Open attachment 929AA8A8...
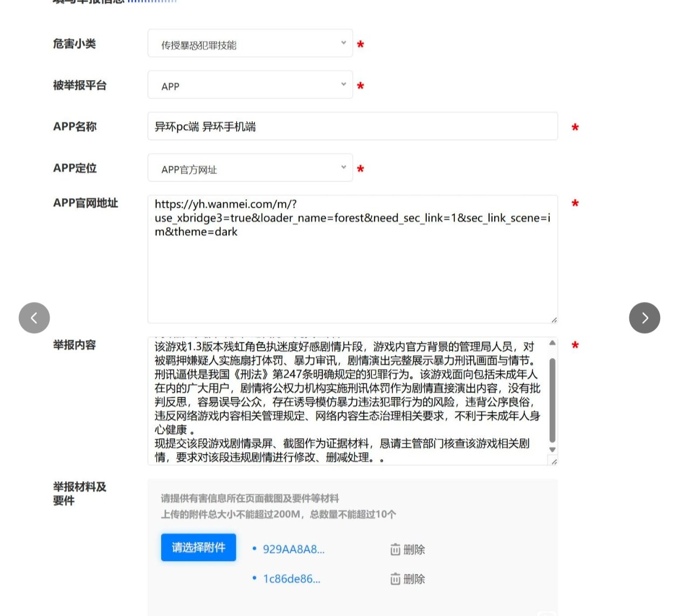679x616 pixels. pyautogui.click(x=294, y=549)
